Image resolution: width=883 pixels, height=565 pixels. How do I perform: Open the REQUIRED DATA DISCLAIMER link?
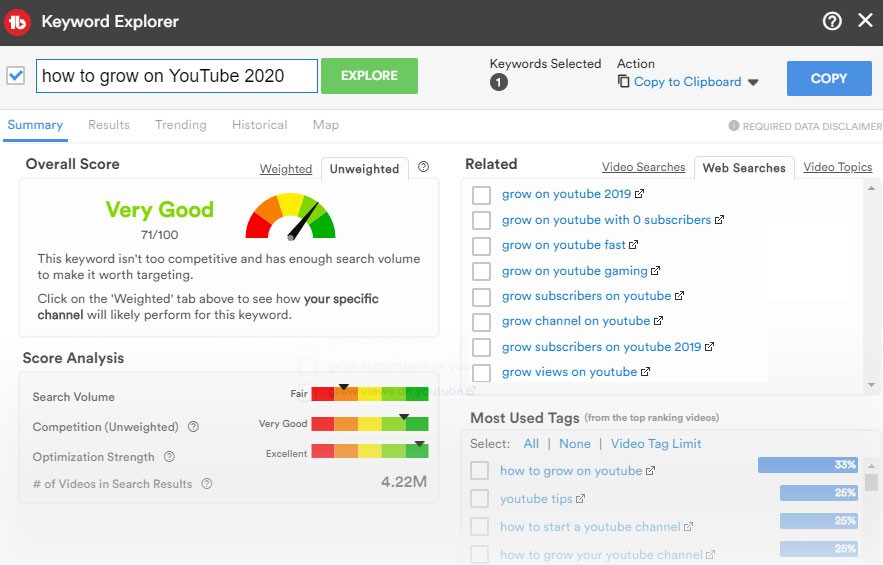point(811,126)
